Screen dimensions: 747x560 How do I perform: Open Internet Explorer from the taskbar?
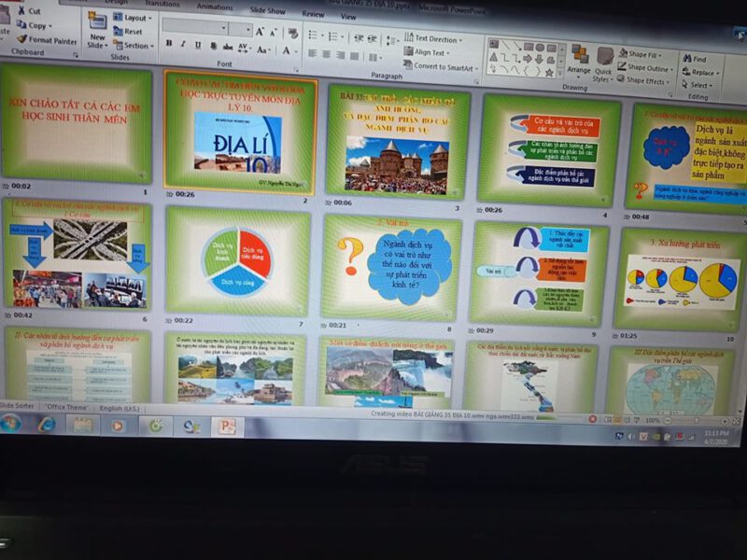point(47,425)
